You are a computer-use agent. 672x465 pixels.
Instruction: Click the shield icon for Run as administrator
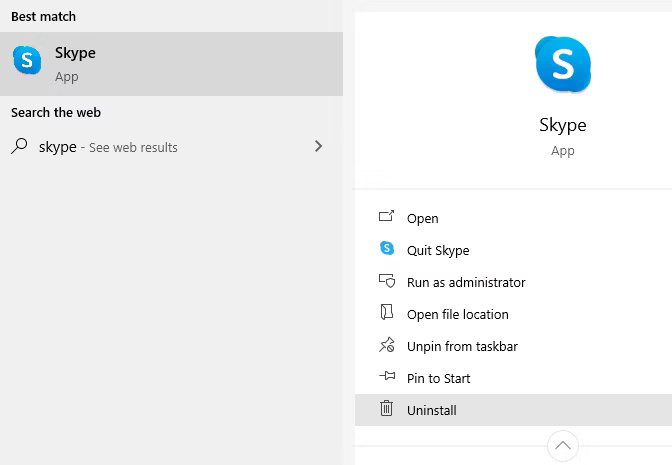point(387,281)
